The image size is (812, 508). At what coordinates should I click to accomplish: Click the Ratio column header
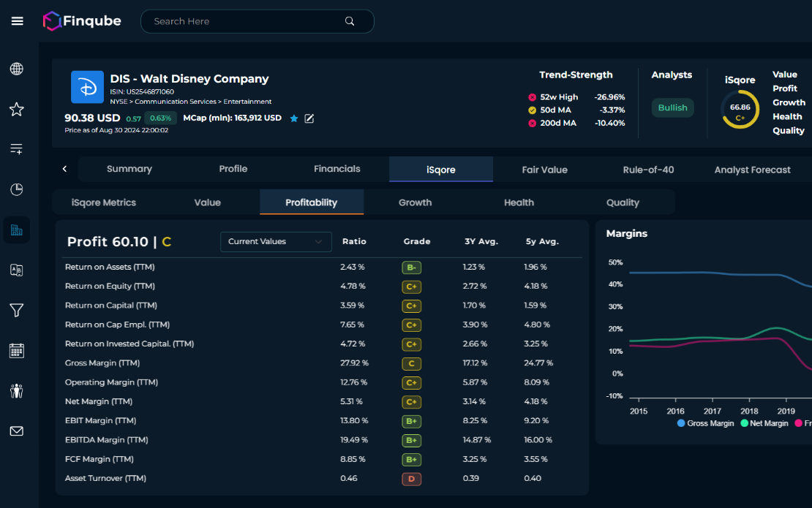coord(354,242)
